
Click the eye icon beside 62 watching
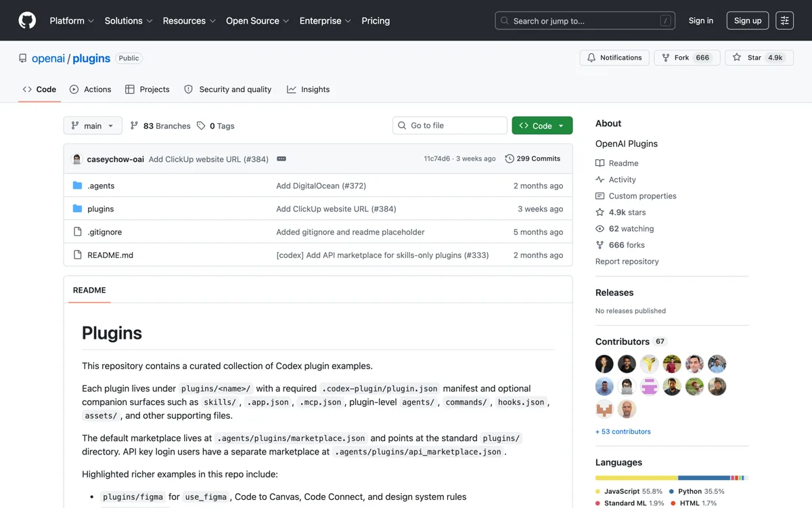(600, 228)
